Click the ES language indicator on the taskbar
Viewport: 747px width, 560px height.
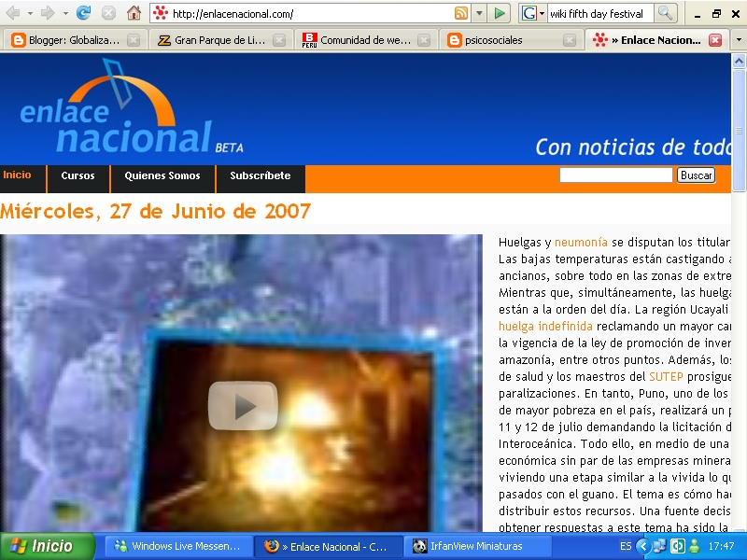tap(626, 546)
